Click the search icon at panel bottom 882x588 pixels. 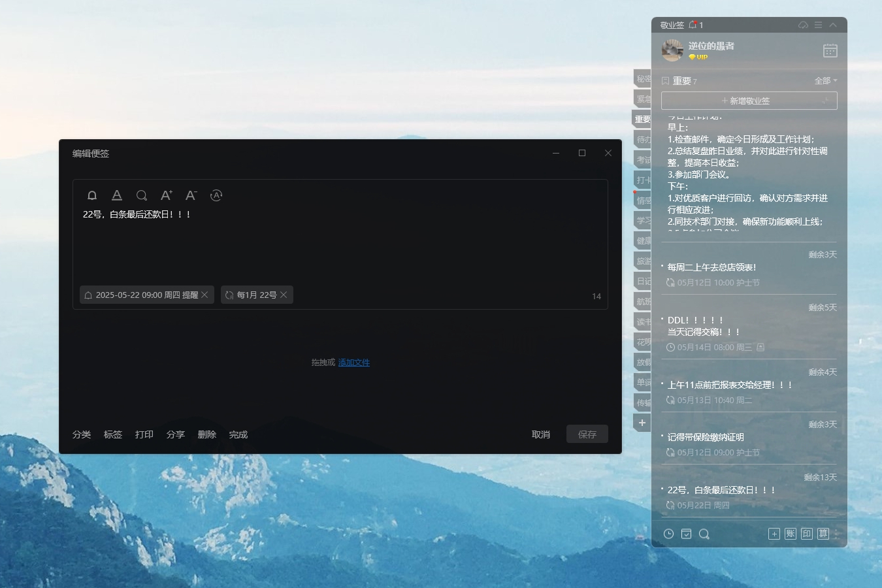point(704,534)
